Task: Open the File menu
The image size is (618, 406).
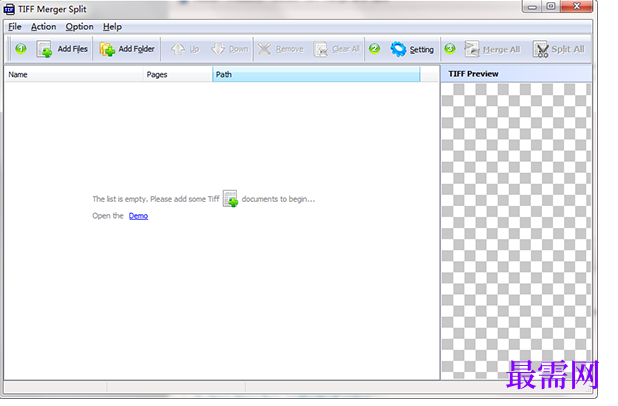Action: point(15,27)
